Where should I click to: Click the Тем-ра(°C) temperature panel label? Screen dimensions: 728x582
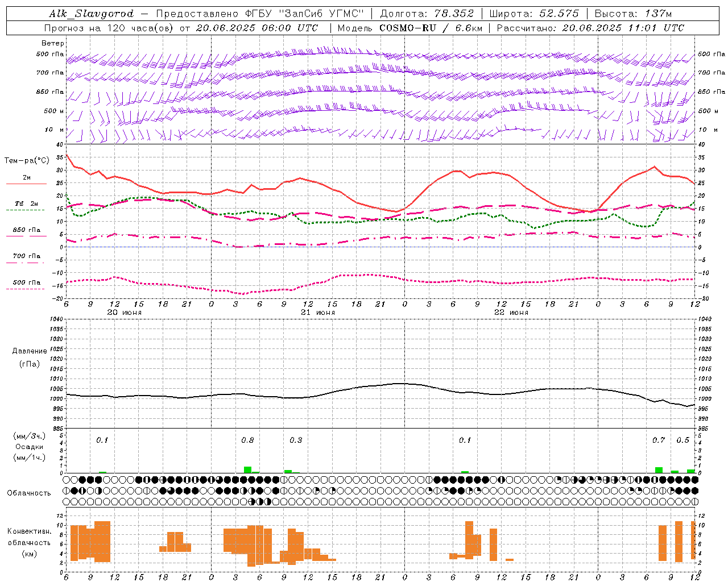(27, 161)
